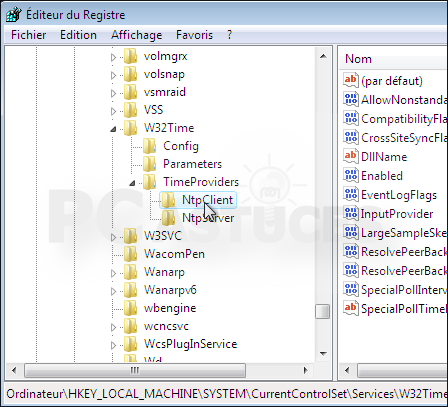Click the tree horizontal scroll left arrow
This screenshot has height=407, width=448.
pyautogui.click(x=14, y=370)
